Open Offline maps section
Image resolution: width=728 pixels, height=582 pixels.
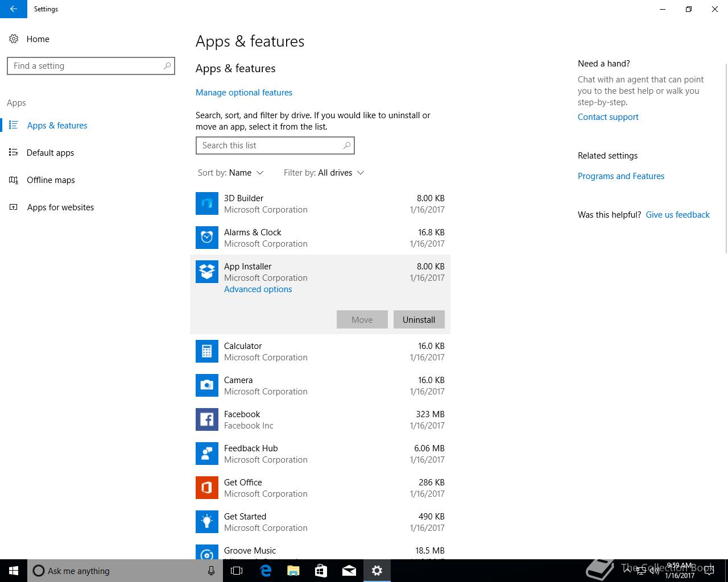point(51,180)
